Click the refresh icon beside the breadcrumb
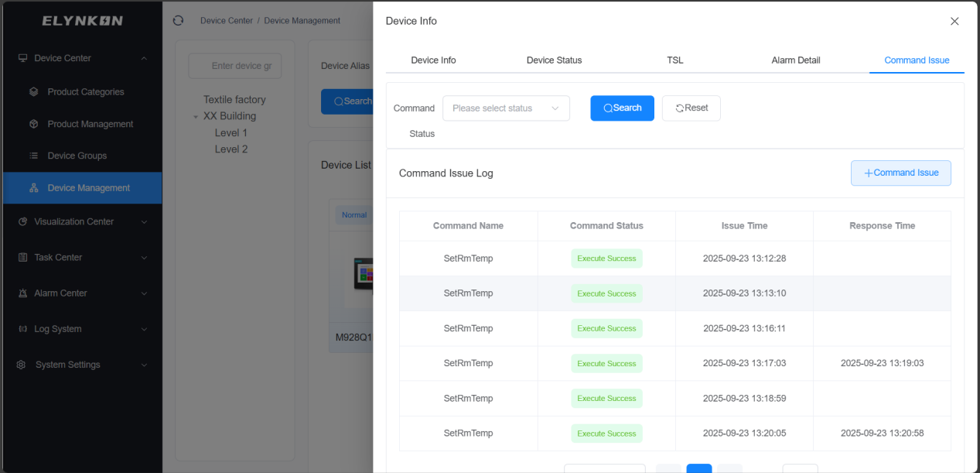980x473 pixels. point(179,21)
